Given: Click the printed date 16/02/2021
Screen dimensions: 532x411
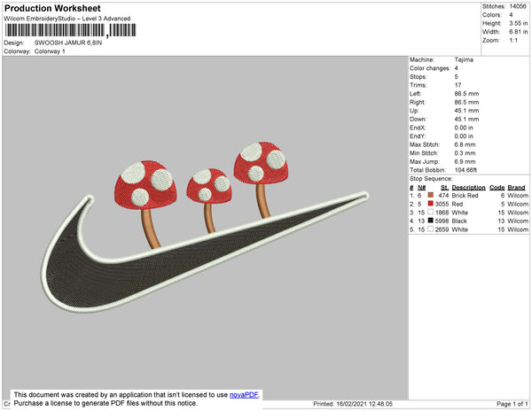Looking at the screenshot, I should 352,404.
